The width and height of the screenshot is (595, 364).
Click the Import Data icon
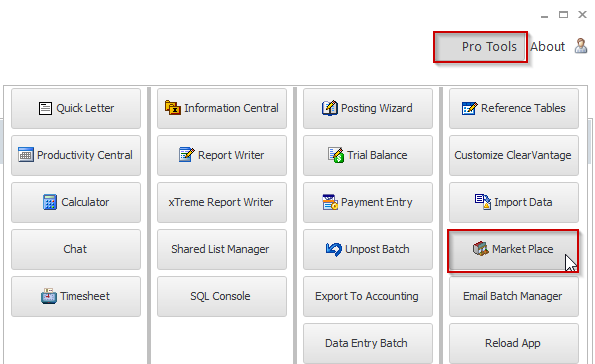(483, 202)
